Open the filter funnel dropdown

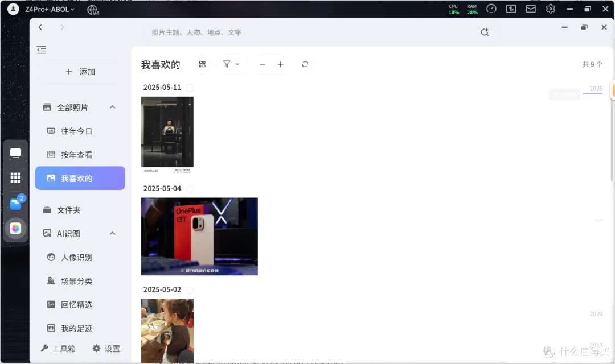click(231, 64)
